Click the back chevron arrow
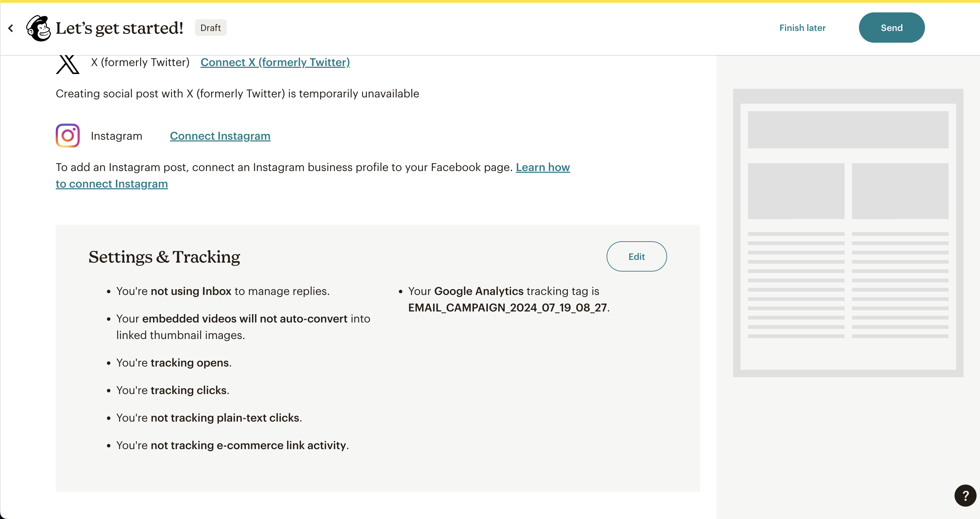This screenshot has width=980, height=519. click(11, 28)
